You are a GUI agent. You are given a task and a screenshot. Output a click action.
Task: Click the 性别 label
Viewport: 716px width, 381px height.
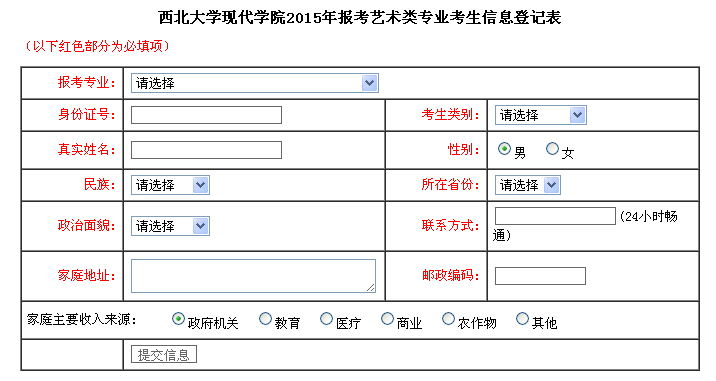point(463,149)
